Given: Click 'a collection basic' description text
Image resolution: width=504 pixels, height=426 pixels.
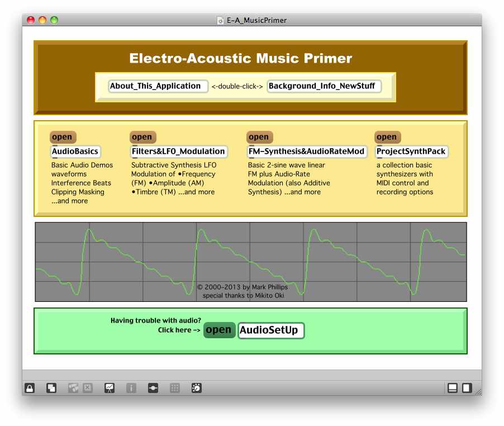Looking at the screenshot, I should (405, 165).
